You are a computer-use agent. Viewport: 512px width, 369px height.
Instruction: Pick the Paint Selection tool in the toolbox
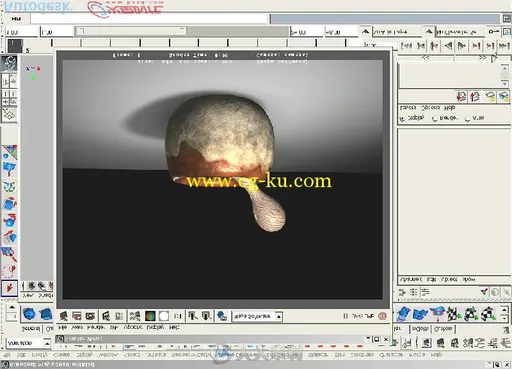point(9,254)
